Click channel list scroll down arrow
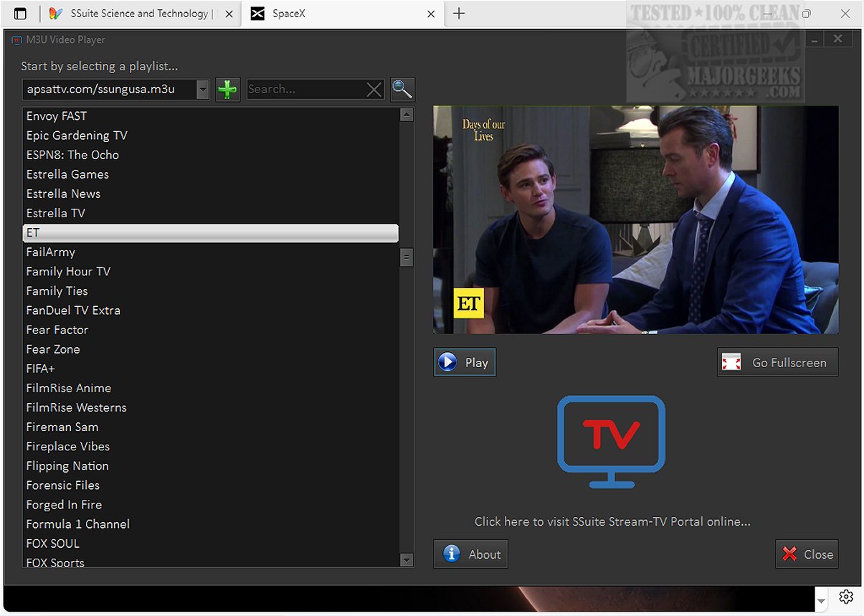Screen dimensions: 864x616 click(407, 559)
